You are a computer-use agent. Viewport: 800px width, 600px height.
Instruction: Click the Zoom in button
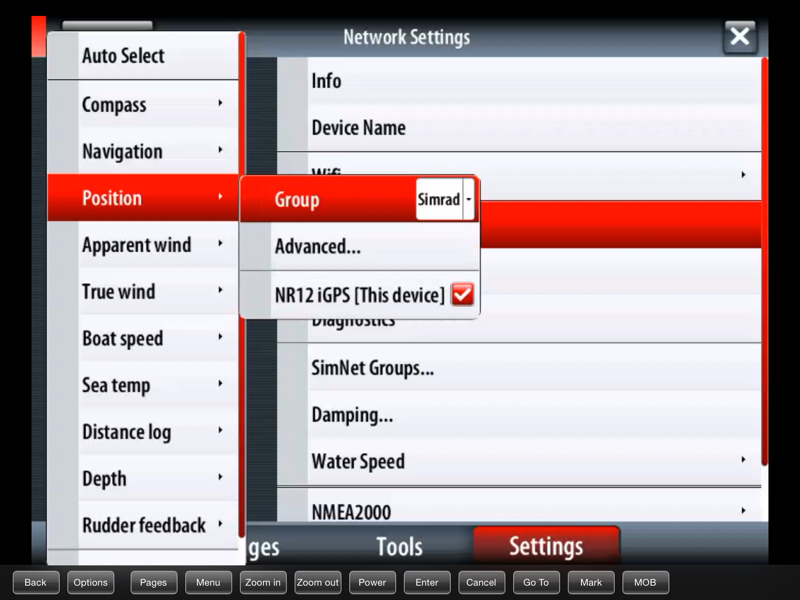pos(263,583)
